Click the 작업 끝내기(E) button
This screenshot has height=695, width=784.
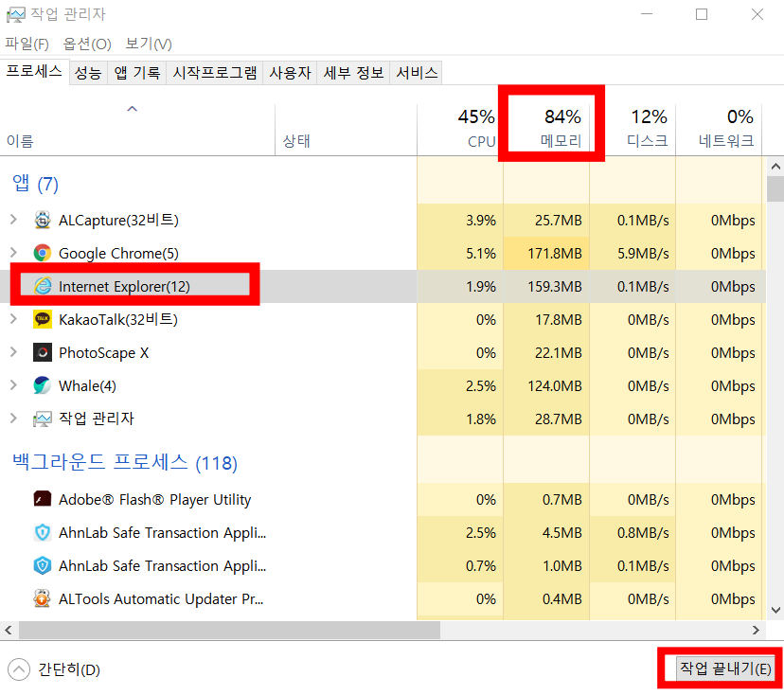[725, 668]
